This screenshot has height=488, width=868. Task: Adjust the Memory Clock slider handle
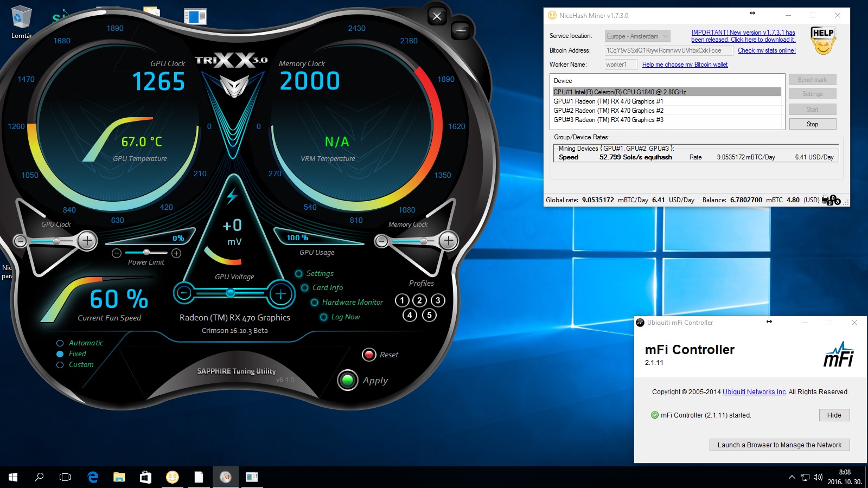424,241
